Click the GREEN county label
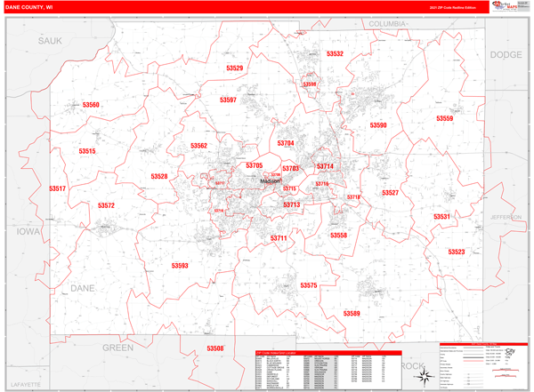534x392 pixels. pyautogui.click(x=117, y=348)
